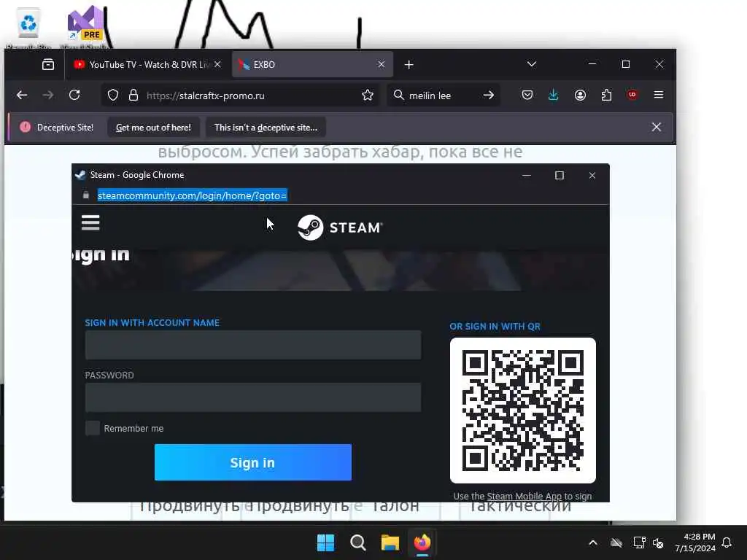Viewport: 747px width, 560px height.
Task: Expand hidden system tray icons chevron
Action: pyautogui.click(x=592, y=542)
